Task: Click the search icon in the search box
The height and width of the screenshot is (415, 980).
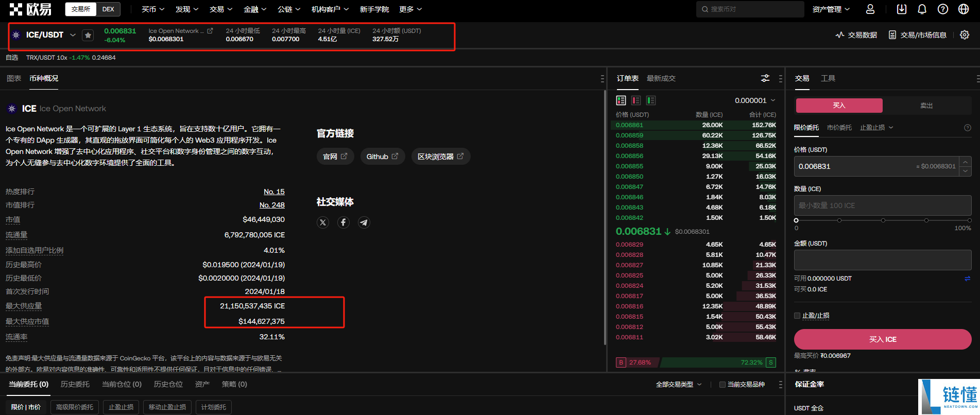Action: [x=705, y=9]
